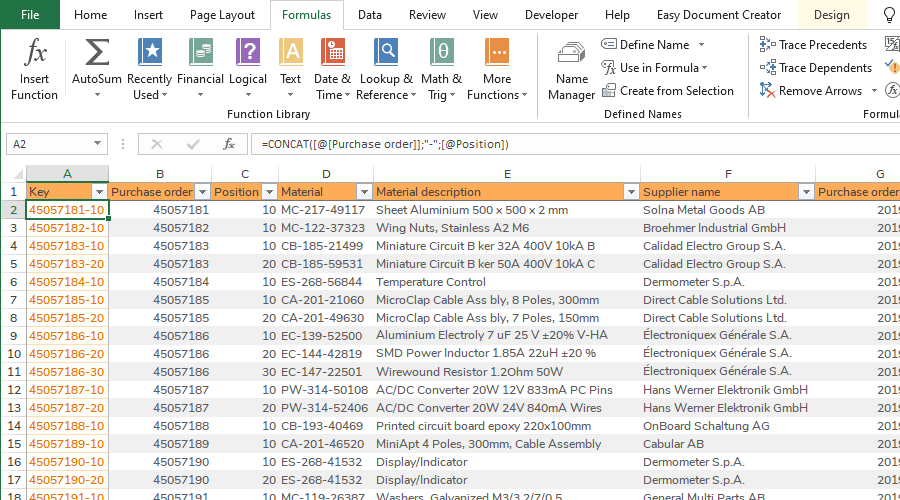Switch to the Data tab
The image size is (900, 500).
(370, 15)
